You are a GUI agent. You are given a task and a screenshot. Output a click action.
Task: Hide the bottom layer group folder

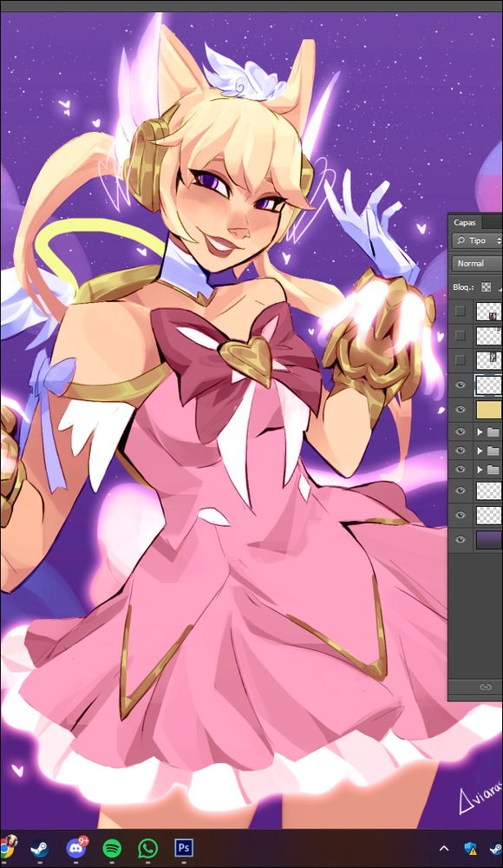[460, 470]
